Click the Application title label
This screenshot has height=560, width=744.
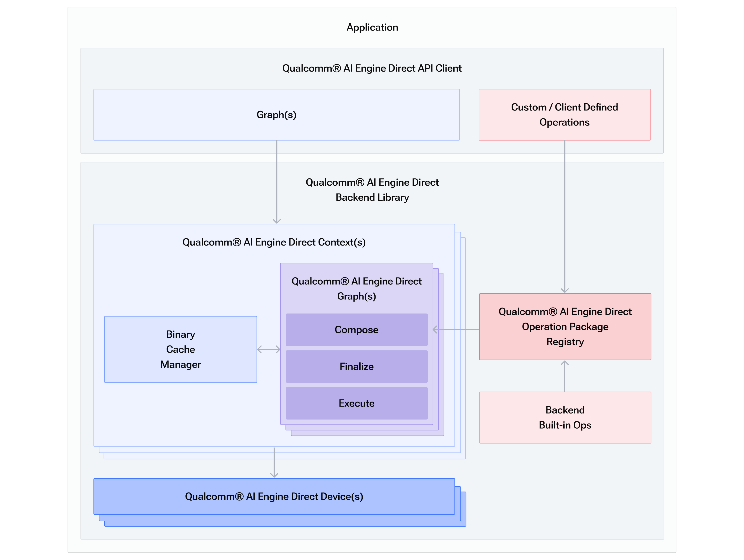[x=372, y=27]
